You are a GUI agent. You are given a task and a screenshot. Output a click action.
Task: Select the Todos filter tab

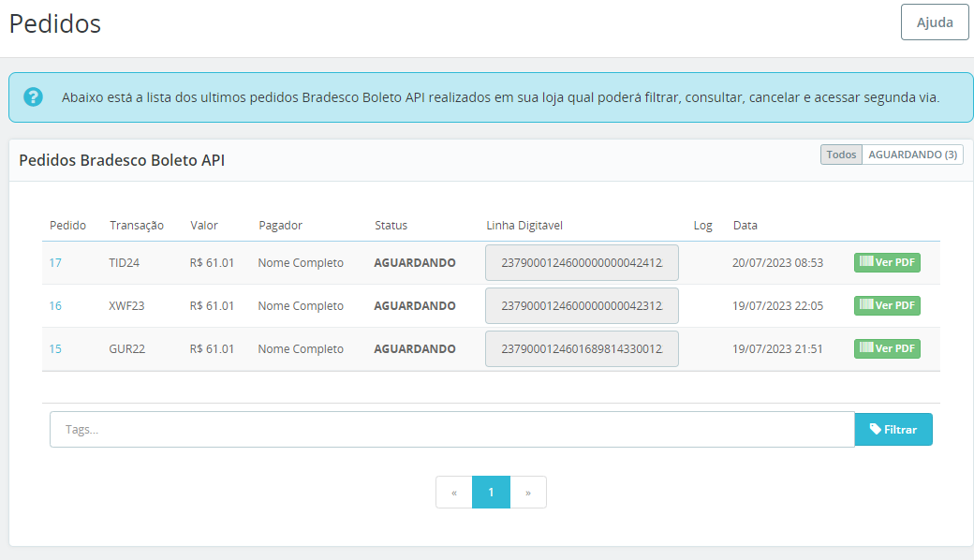(841, 155)
